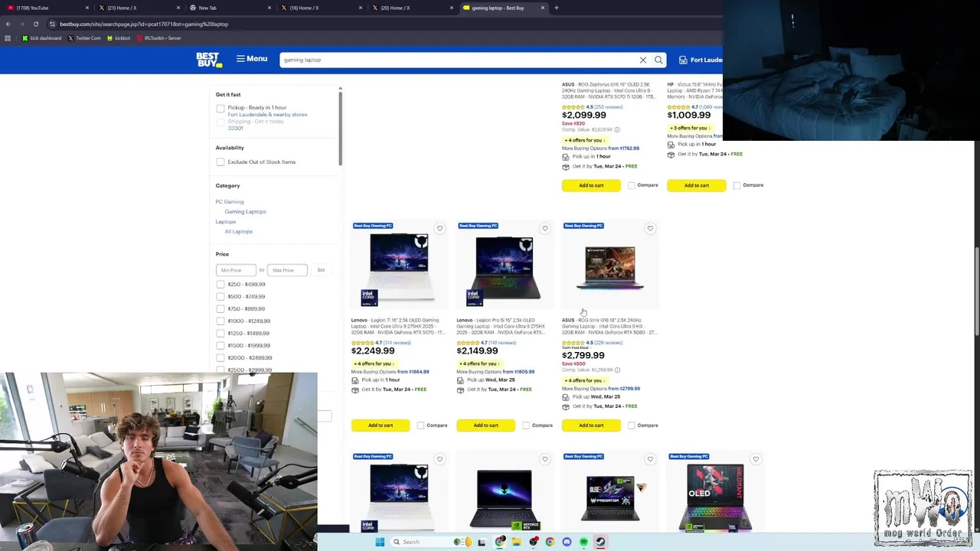Click the browser forward arrow
980x551 pixels.
(22, 24)
